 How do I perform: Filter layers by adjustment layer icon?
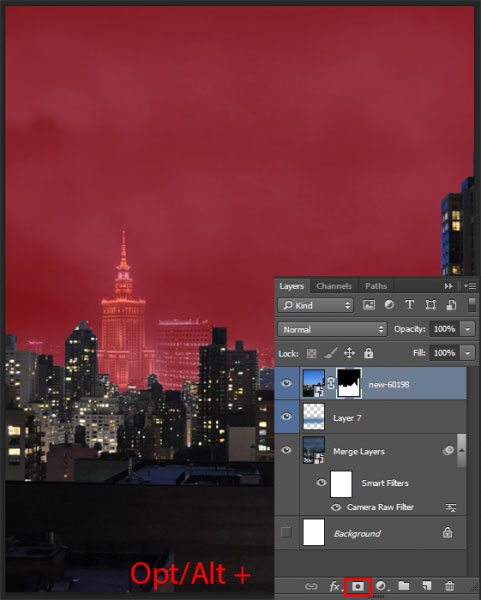pos(389,305)
